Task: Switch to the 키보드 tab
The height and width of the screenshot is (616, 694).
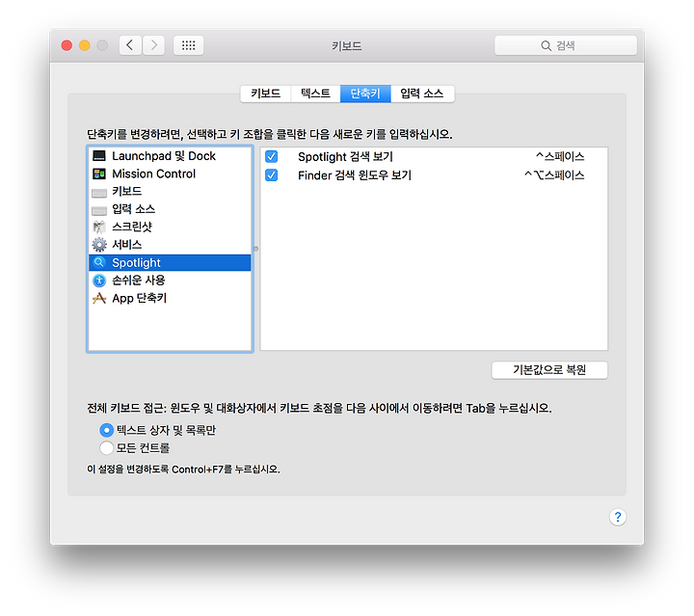Action: 266,94
